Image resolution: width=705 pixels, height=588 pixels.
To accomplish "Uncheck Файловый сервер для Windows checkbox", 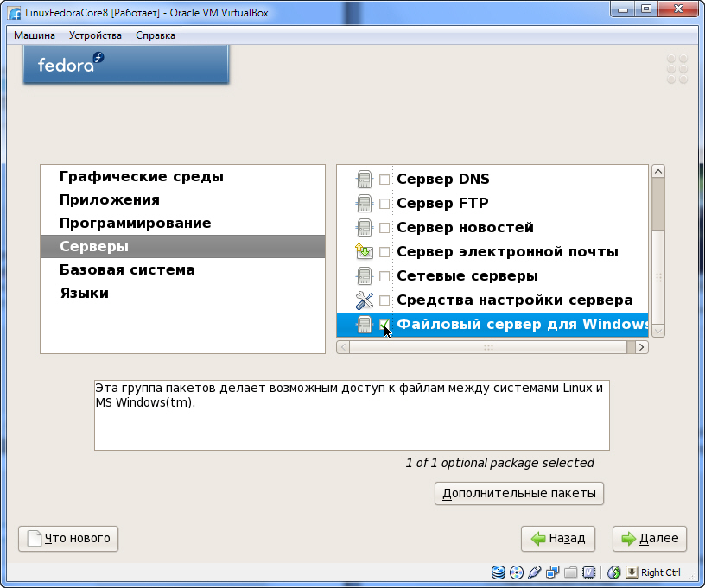I will tap(384, 325).
